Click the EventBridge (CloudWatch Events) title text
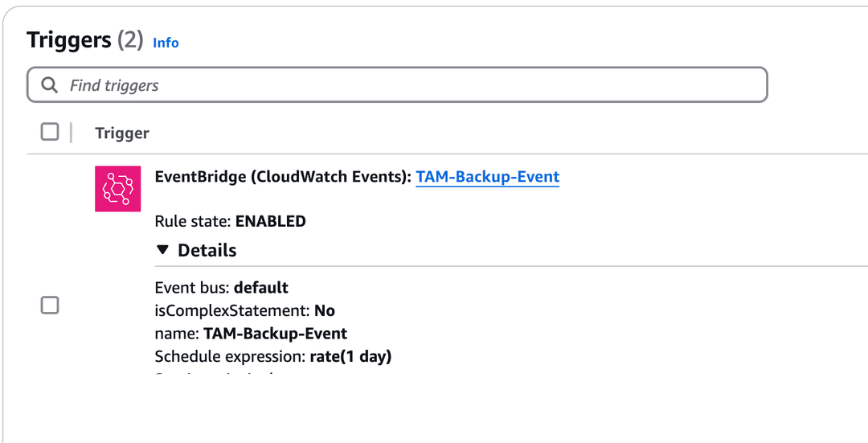Screen dimensions: 868x443 (x=283, y=177)
